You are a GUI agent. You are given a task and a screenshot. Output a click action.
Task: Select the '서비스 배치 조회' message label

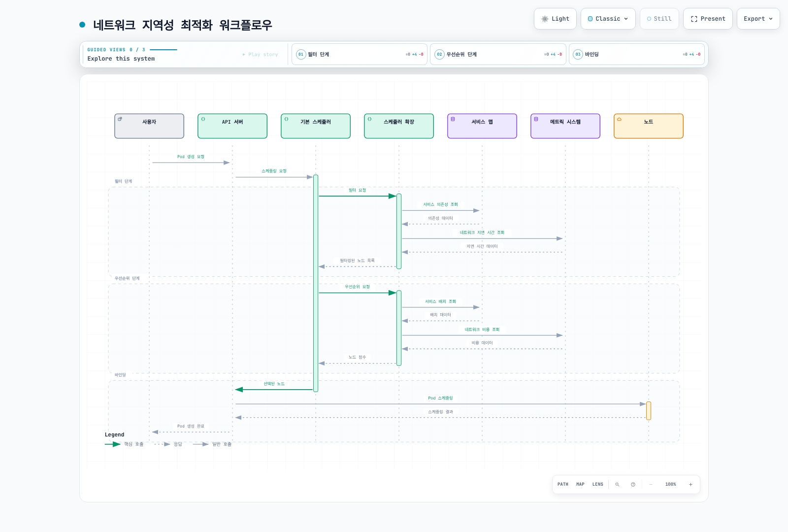pyautogui.click(x=440, y=301)
